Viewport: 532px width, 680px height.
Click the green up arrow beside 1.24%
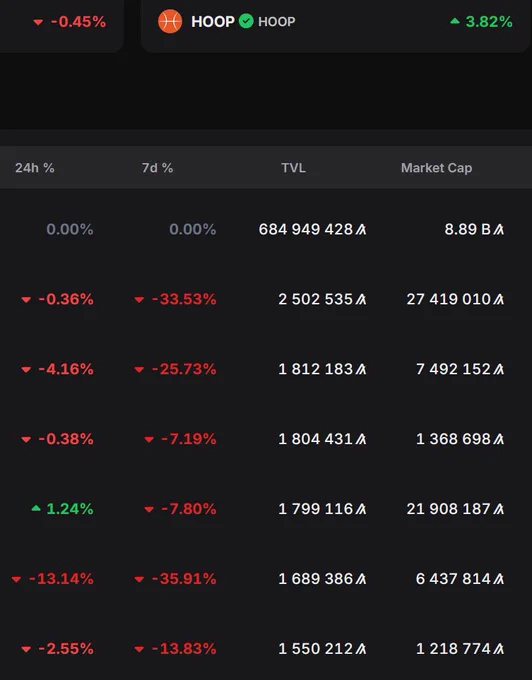(36, 508)
